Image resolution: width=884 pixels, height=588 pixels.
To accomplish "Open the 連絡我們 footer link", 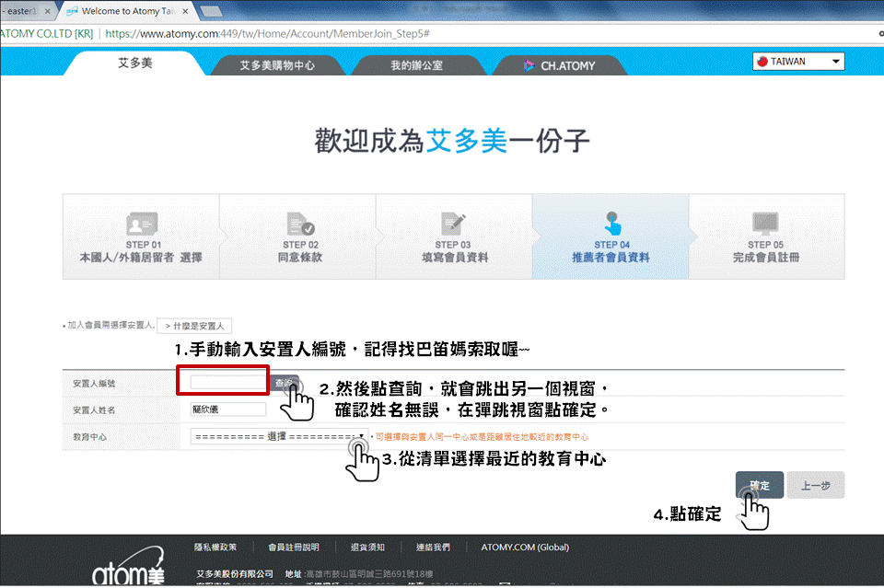I will pos(433,547).
